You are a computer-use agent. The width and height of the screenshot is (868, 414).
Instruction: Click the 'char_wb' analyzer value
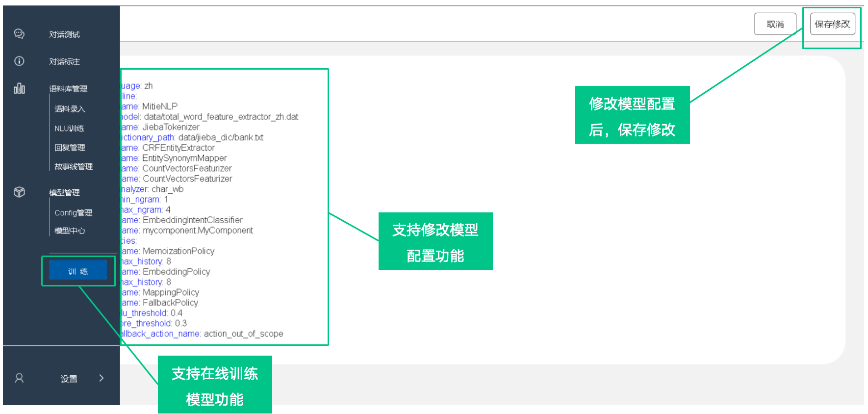coord(168,189)
